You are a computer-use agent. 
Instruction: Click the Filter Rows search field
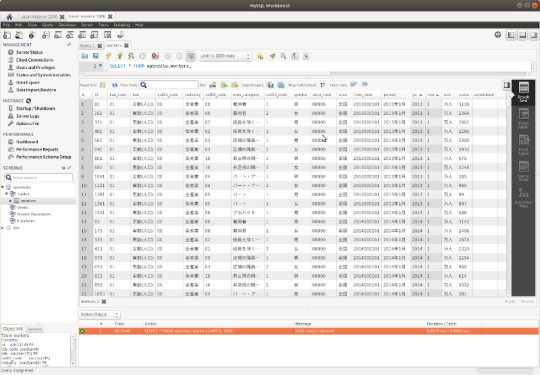coord(168,85)
